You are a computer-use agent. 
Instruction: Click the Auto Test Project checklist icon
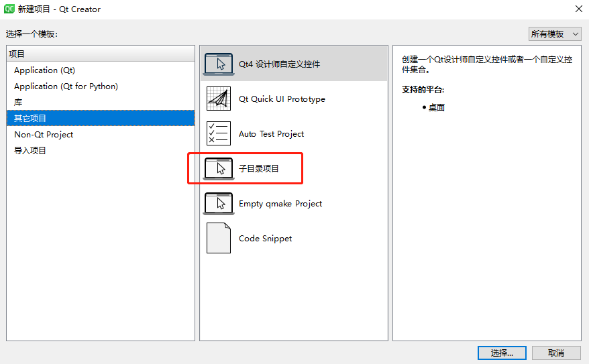pyautogui.click(x=219, y=133)
